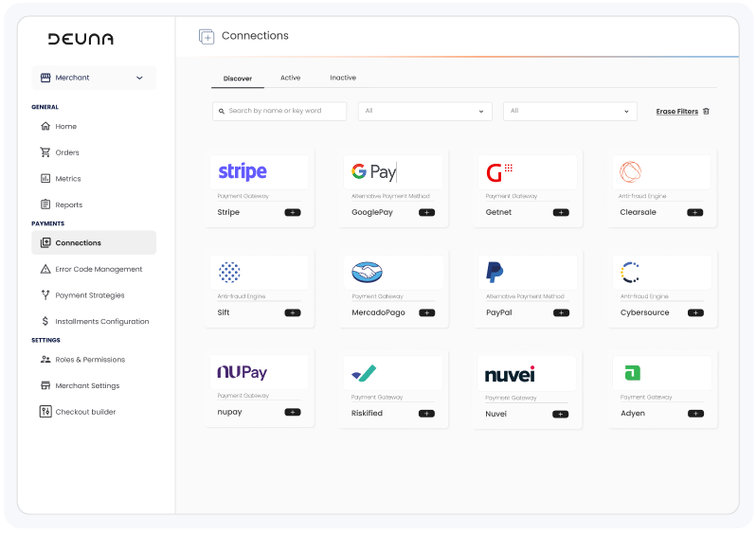Switch to the Discover tab

238,78
